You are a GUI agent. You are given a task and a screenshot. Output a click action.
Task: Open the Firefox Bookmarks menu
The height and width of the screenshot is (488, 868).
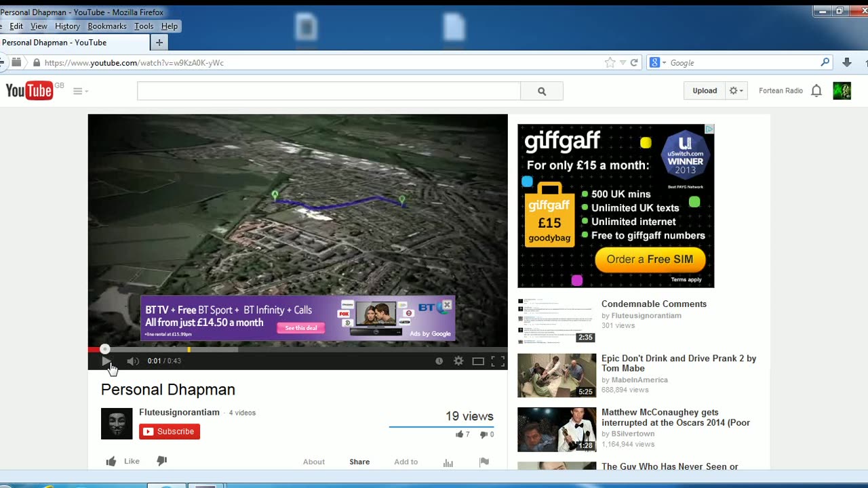pyautogui.click(x=107, y=26)
